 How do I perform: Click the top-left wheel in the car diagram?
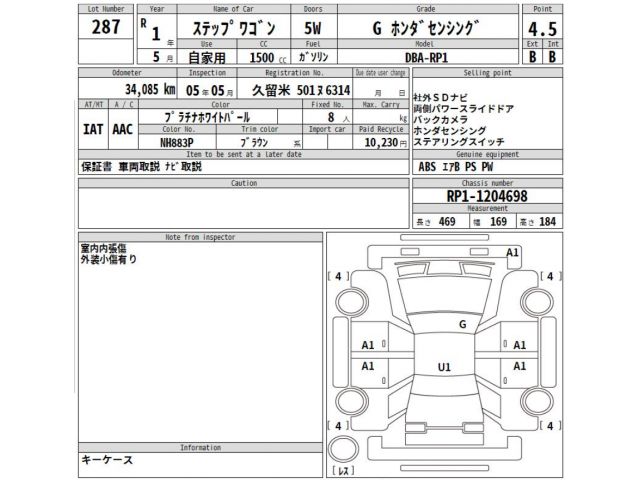click(x=352, y=300)
